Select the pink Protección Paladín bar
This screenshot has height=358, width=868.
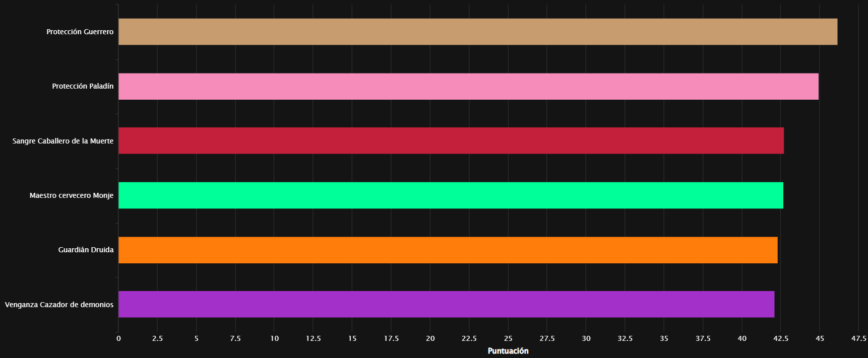(x=468, y=86)
